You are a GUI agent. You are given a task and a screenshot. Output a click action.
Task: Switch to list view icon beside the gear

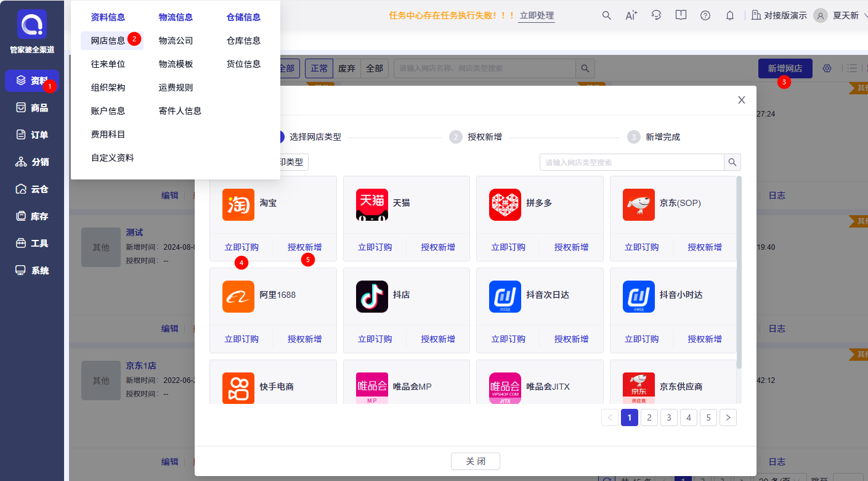click(853, 68)
